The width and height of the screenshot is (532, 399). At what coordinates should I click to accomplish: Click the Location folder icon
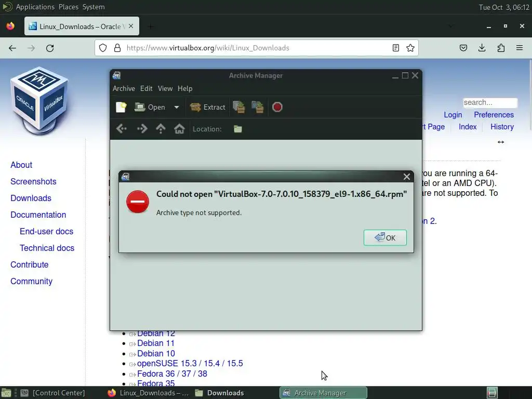coord(238,129)
